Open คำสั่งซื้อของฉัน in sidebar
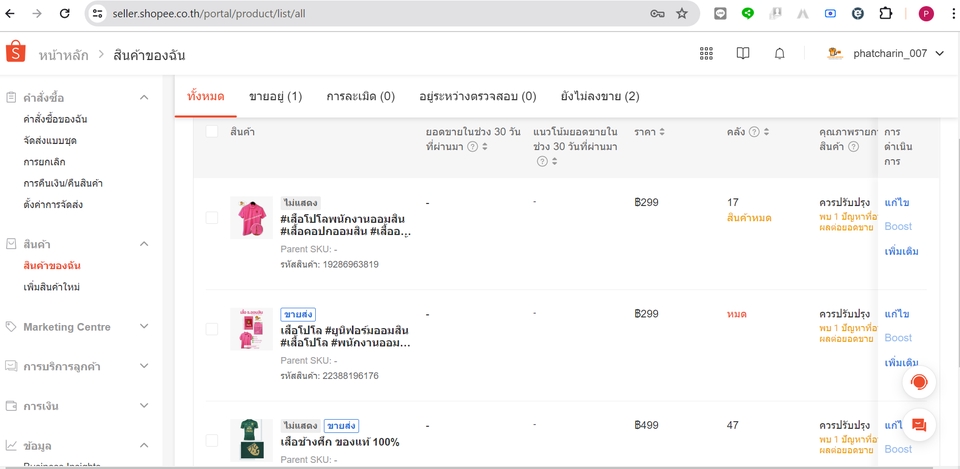 click(55, 119)
